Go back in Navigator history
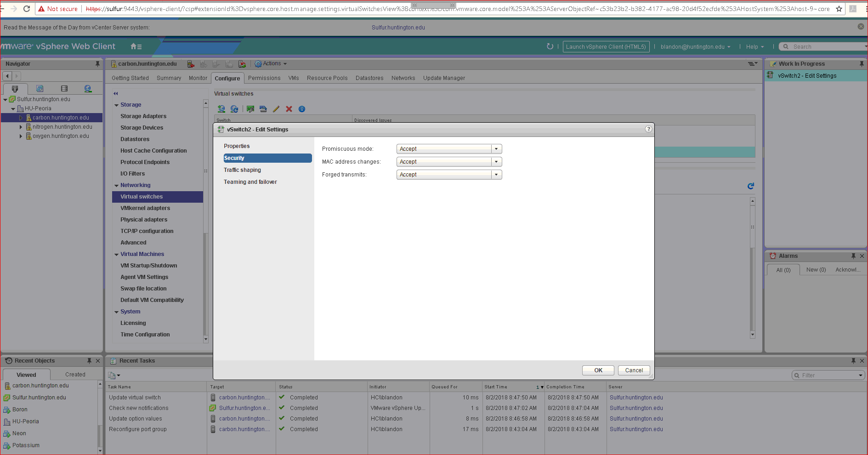The image size is (868, 455). pyautogui.click(x=7, y=76)
